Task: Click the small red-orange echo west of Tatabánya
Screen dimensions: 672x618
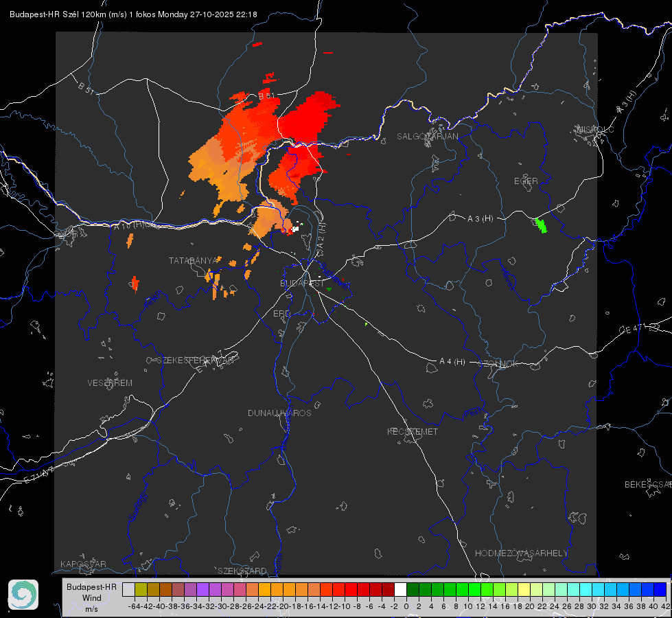Action: tap(135, 284)
